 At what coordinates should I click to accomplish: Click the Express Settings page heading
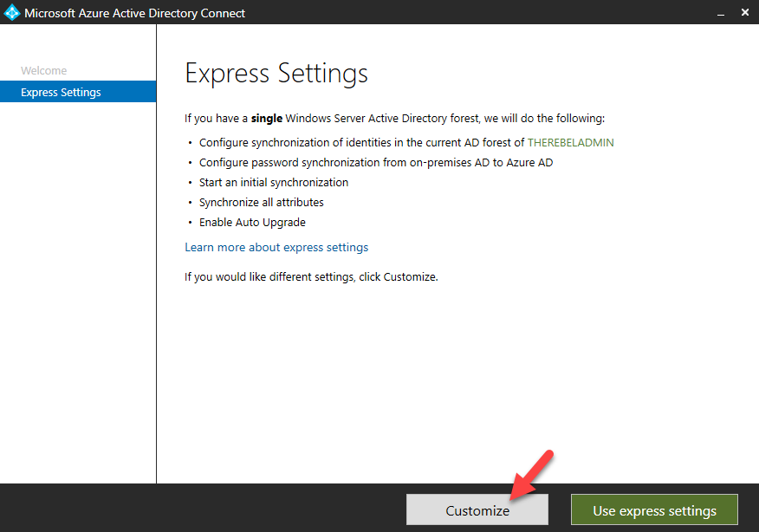(276, 74)
